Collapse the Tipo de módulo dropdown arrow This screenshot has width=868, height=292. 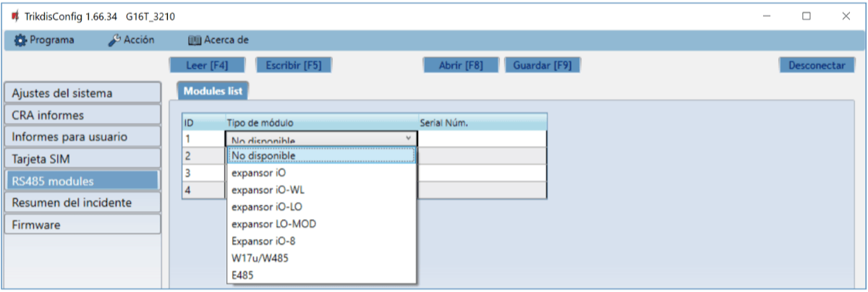click(408, 139)
